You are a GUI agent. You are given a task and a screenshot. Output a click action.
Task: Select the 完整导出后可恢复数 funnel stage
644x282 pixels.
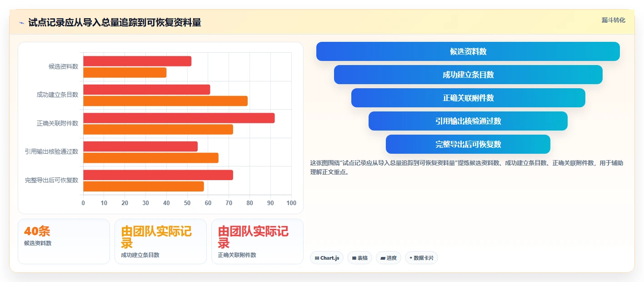point(468,144)
